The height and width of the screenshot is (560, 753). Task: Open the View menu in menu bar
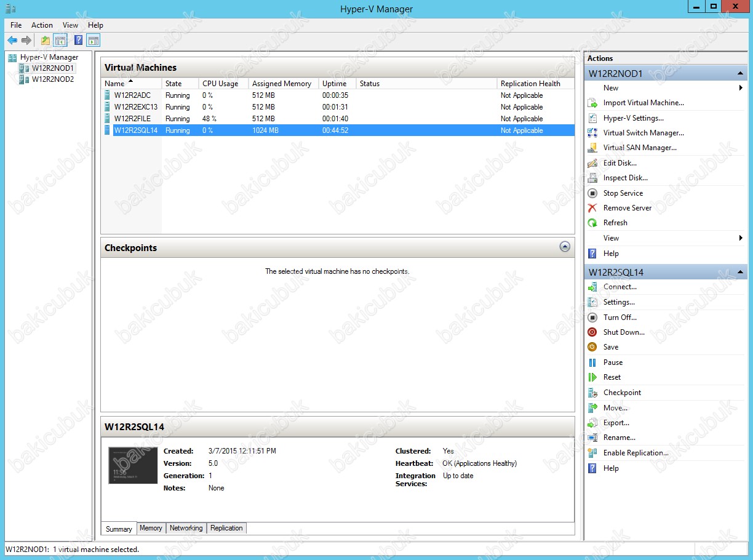71,25
